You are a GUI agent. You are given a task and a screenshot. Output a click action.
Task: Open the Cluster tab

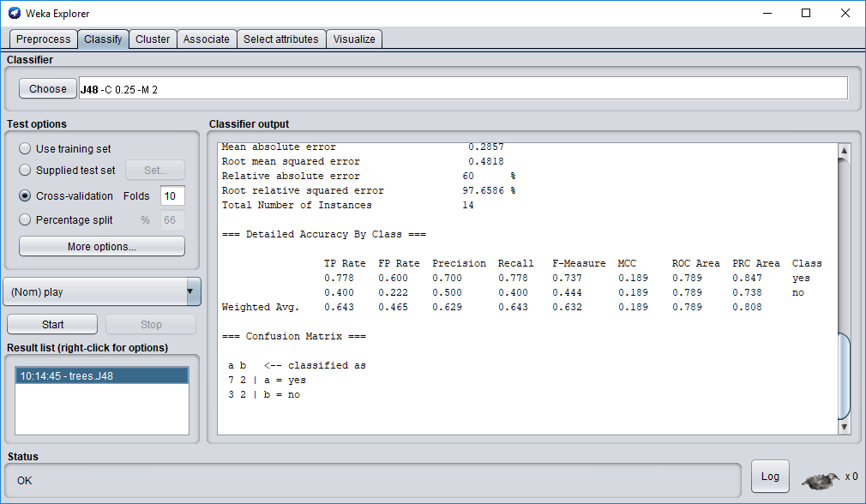tap(153, 39)
